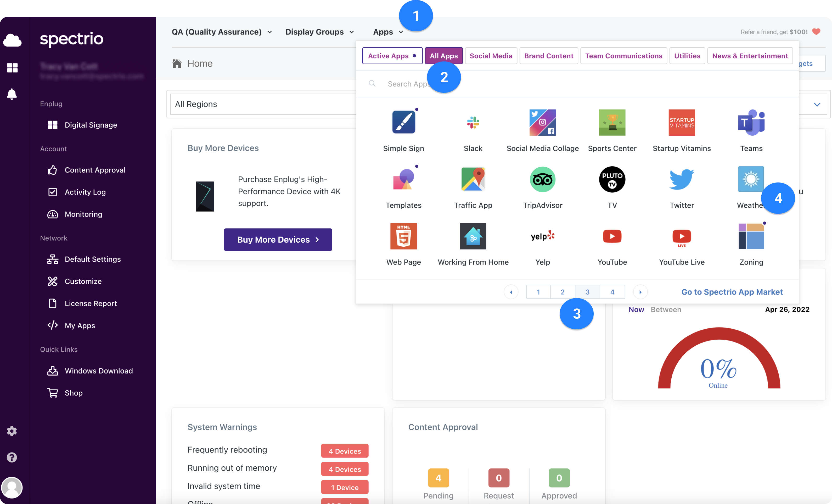832x504 pixels.
Task: Open the Twitter app
Action: (x=682, y=180)
